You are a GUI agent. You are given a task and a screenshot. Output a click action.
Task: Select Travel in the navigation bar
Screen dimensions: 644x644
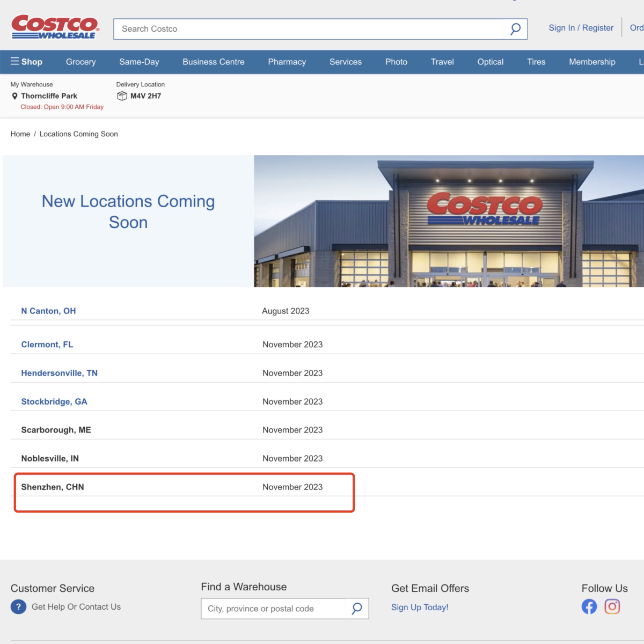[442, 62]
